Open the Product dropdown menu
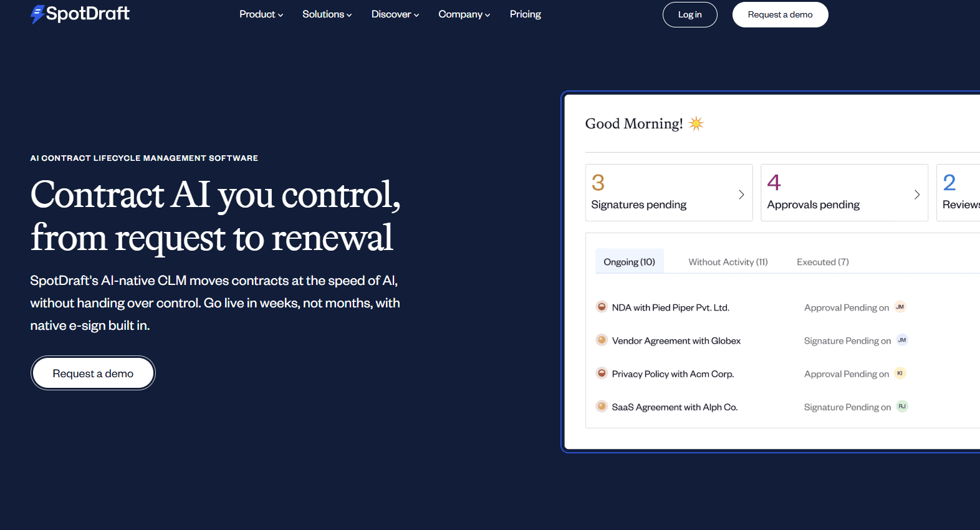Image resolution: width=980 pixels, height=530 pixels. [x=261, y=14]
